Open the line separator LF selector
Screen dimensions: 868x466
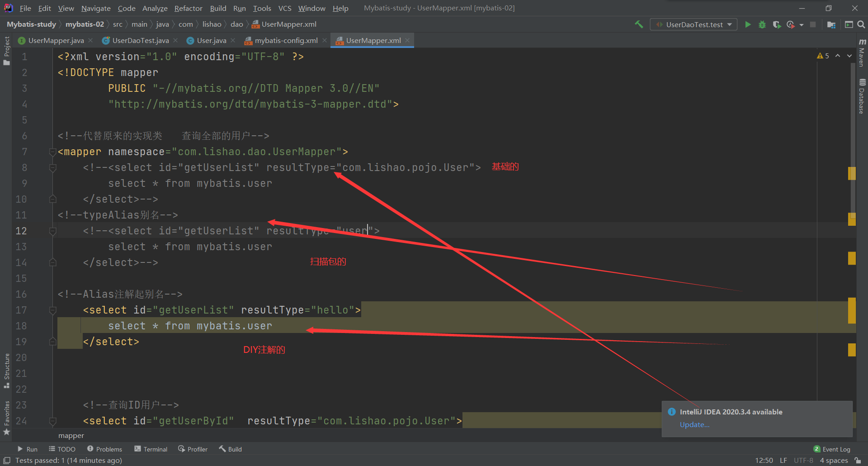[783, 461]
